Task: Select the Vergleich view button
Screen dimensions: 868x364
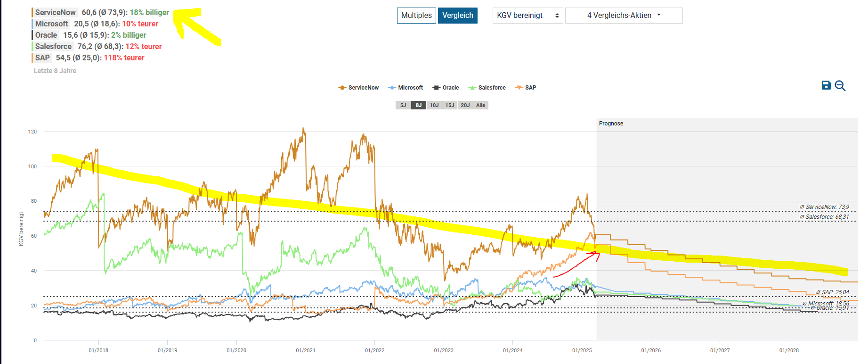Action: coord(458,16)
